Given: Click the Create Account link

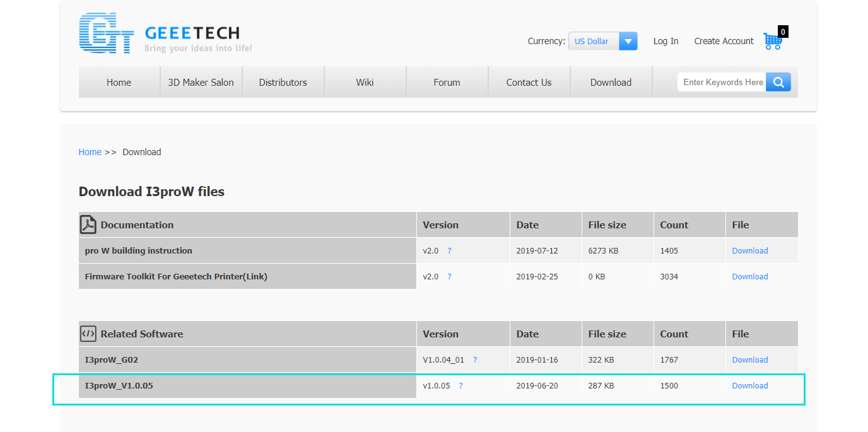Looking at the screenshot, I should (724, 41).
